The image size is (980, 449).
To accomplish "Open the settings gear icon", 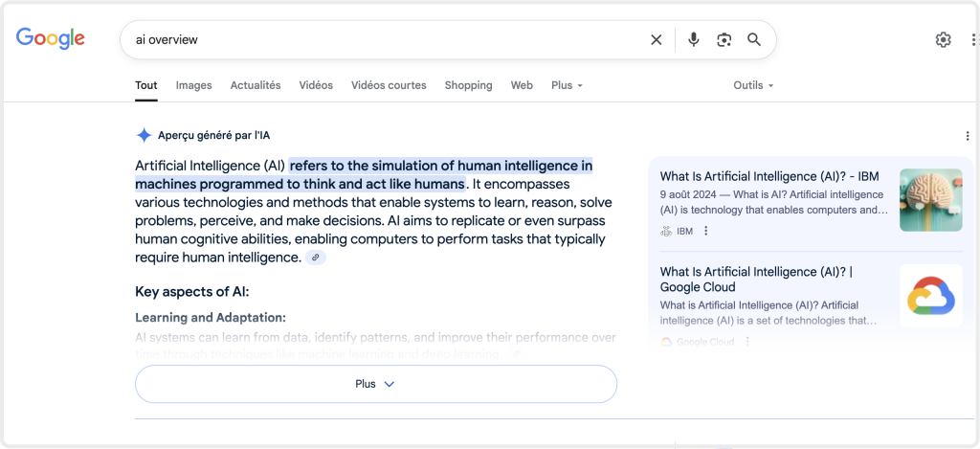I will [x=943, y=39].
